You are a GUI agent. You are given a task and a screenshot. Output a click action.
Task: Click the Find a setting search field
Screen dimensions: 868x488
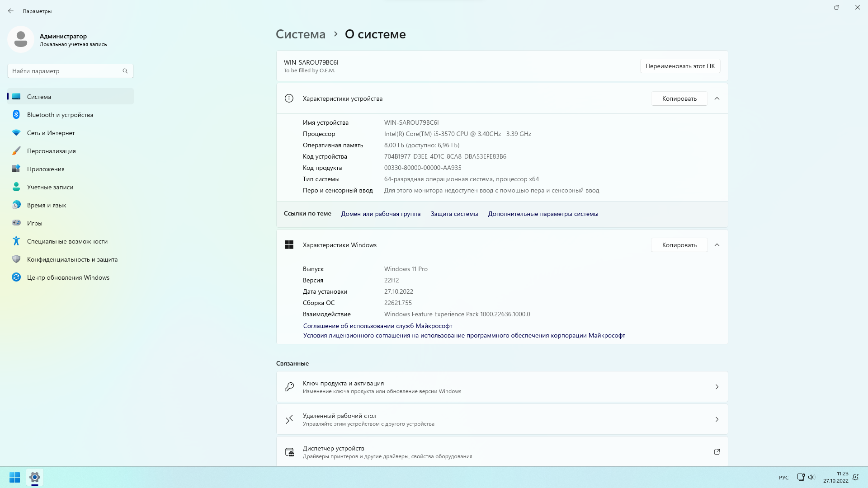66,71
